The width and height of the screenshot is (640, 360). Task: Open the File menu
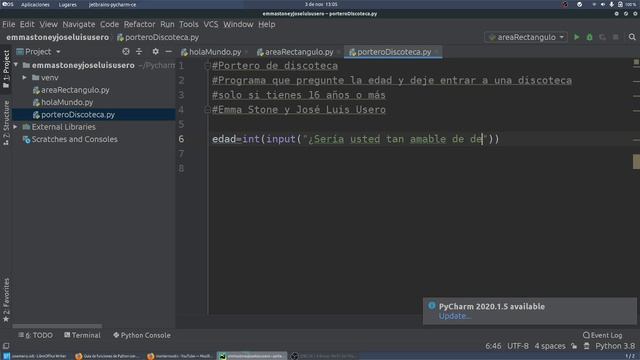9,24
